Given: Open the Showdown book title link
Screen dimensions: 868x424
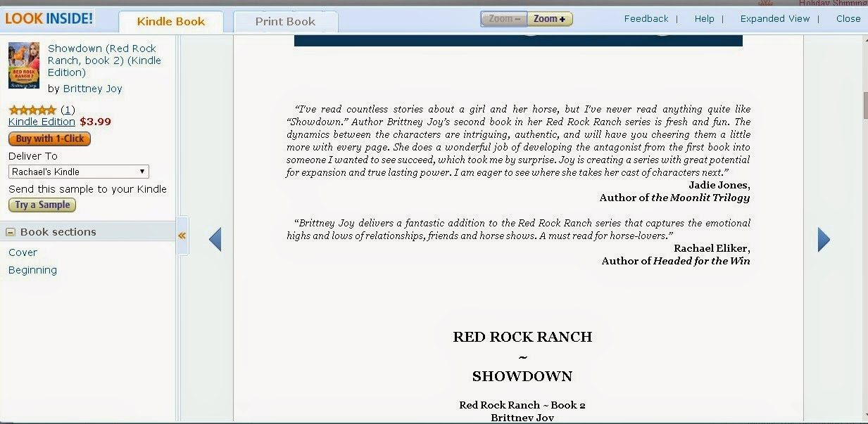Looking at the screenshot, I should point(104,60).
